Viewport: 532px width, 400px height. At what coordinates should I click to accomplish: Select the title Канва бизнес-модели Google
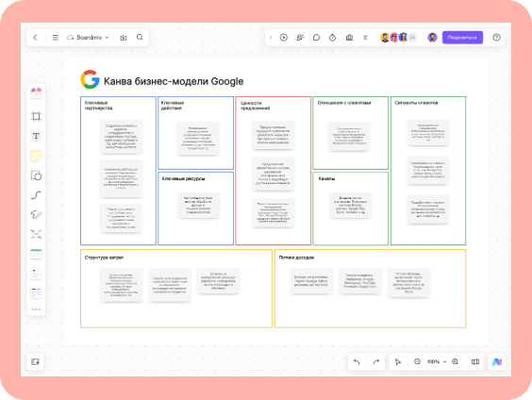tap(174, 81)
